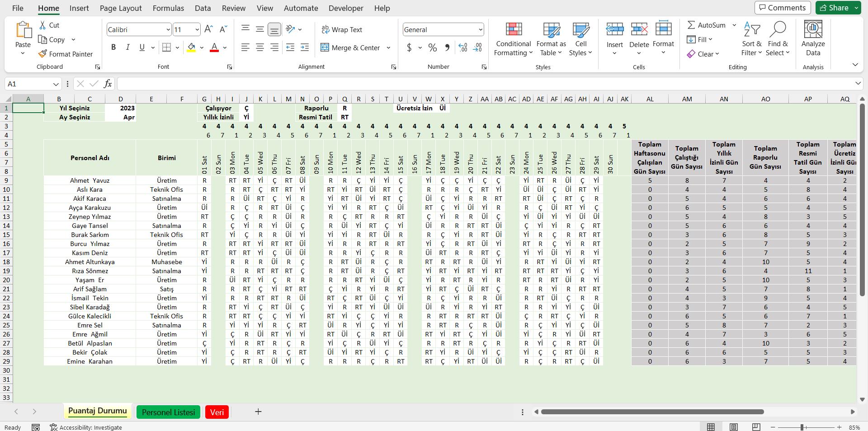Click the Share button
This screenshot has height=431, width=868.
point(834,8)
